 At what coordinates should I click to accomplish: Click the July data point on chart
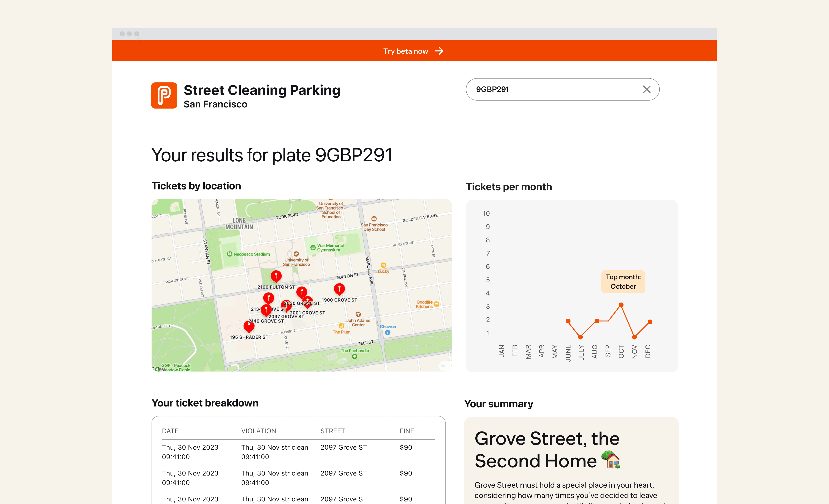[580, 337]
